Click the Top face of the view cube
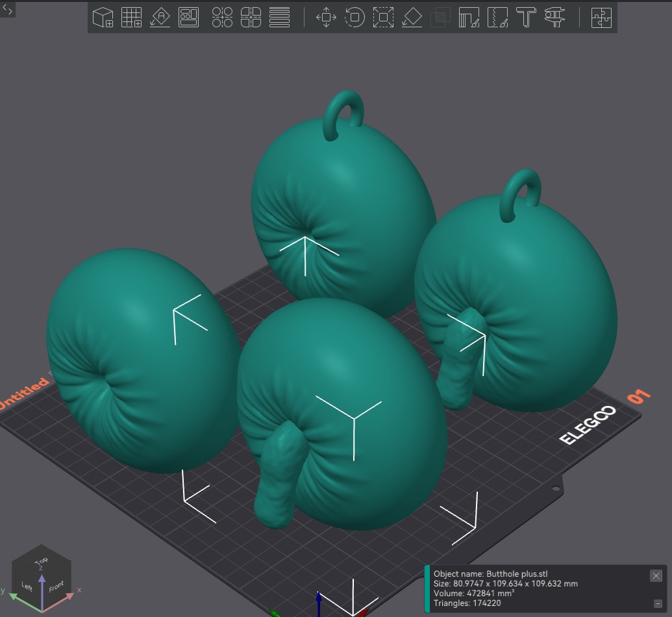The width and height of the screenshot is (672, 617). (41, 560)
